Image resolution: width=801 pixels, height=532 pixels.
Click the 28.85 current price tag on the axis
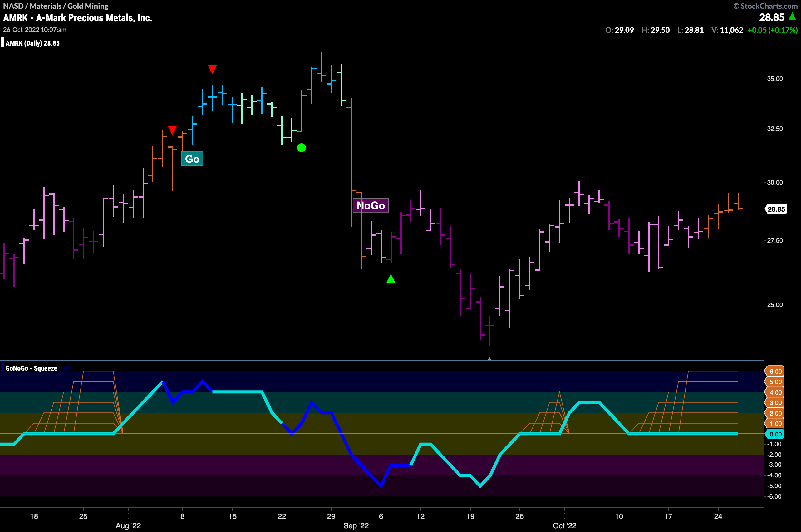(x=776, y=209)
